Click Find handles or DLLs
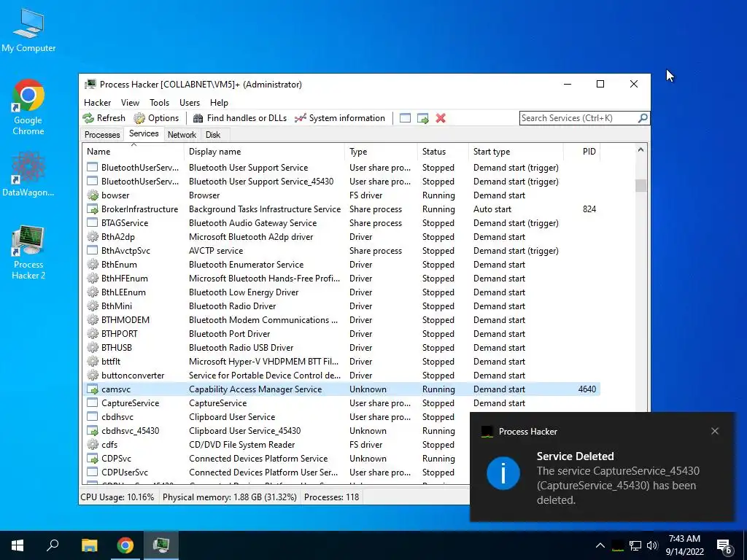 tap(239, 118)
